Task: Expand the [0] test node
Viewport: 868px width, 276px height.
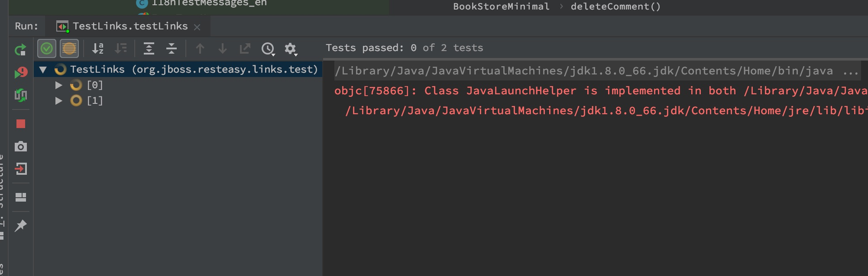Action: click(58, 85)
